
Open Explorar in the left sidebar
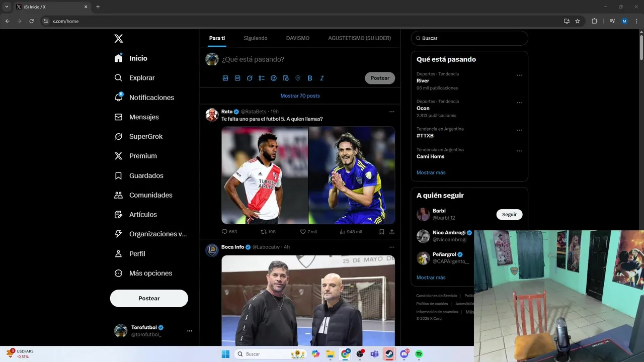[x=134, y=78]
